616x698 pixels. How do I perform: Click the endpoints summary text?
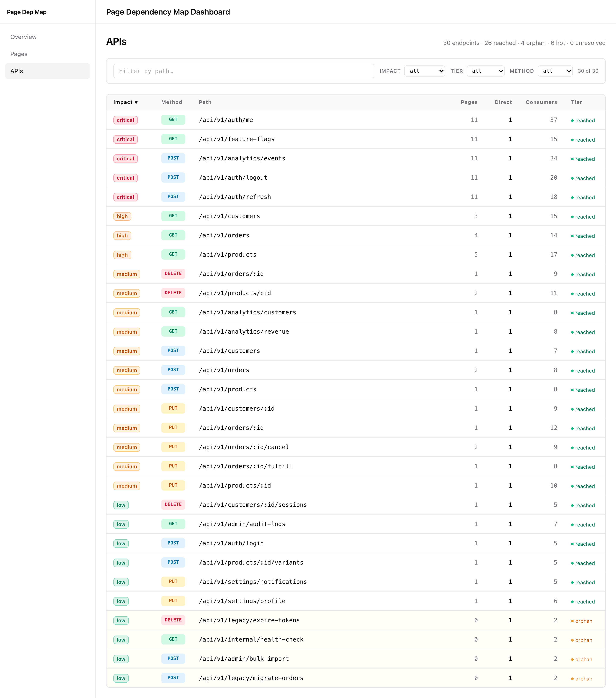click(x=524, y=43)
